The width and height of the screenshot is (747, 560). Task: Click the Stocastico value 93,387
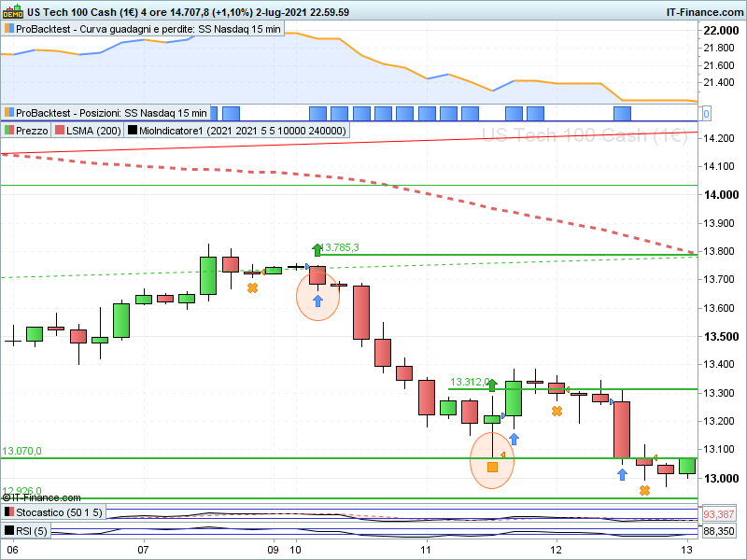(x=718, y=514)
